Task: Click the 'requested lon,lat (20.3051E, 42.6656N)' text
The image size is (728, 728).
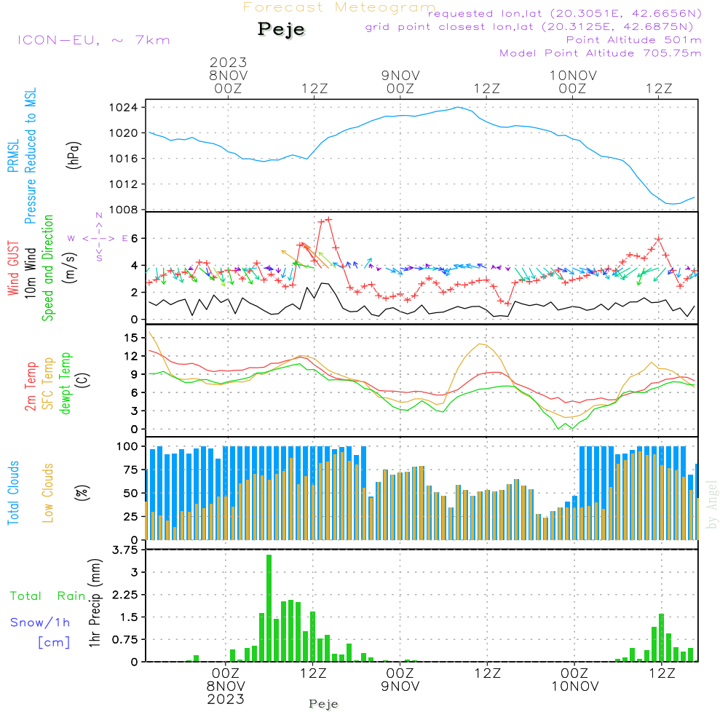Action: (564, 13)
